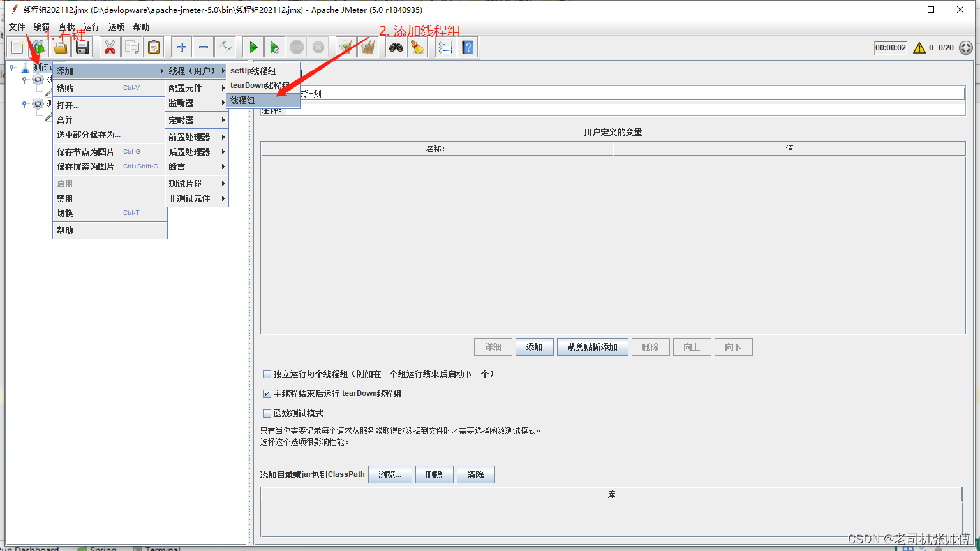Click the Clear results gear-broom icon
The width and height of the screenshot is (980, 551).
tap(346, 47)
